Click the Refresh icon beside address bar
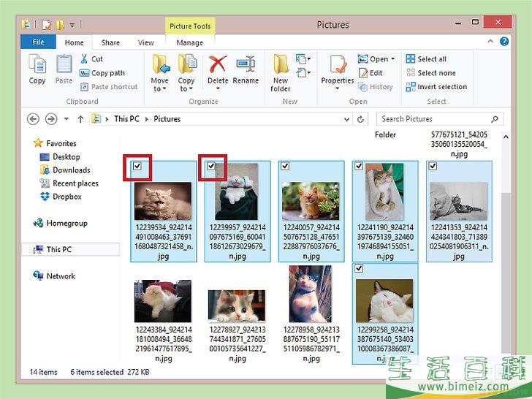 pos(361,119)
